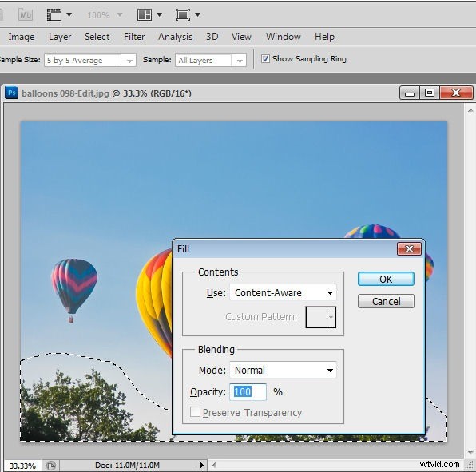476x472 pixels.
Task: Maximize the balloons document window
Action: [x=430, y=93]
